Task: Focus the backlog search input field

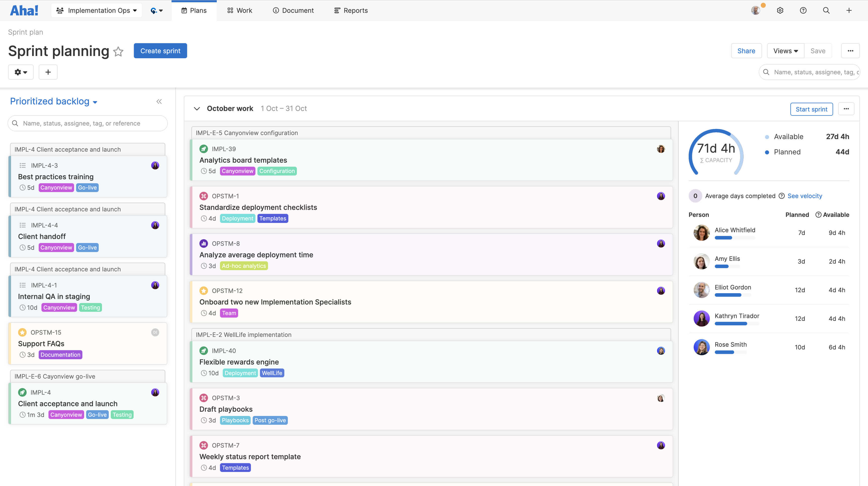Action: click(x=88, y=123)
